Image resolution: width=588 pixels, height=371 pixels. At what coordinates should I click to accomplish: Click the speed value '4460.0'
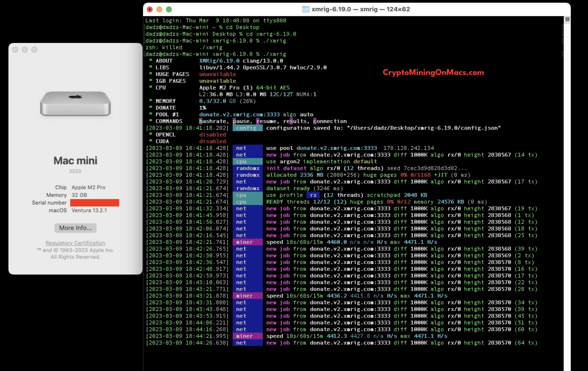[337, 242]
